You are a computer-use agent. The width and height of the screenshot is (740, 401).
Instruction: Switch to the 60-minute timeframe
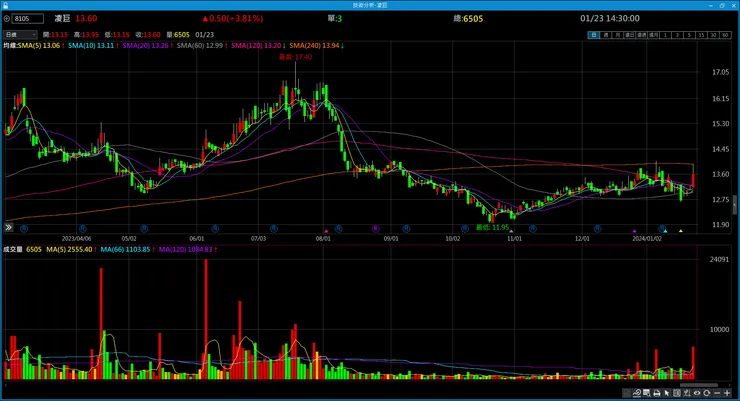click(x=726, y=35)
